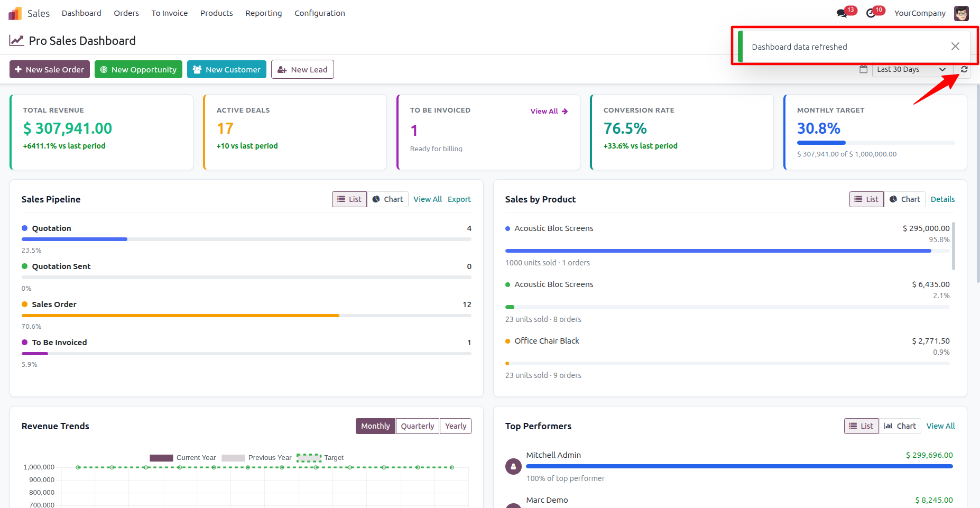Click Mitchell Admin's avatar icon
This screenshot has width=980, height=508.
tap(513, 466)
